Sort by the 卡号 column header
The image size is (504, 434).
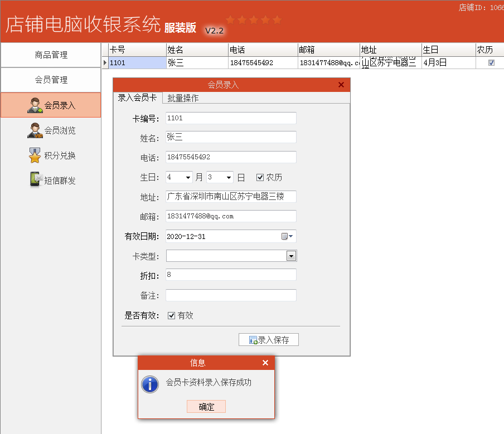[x=137, y=50]
